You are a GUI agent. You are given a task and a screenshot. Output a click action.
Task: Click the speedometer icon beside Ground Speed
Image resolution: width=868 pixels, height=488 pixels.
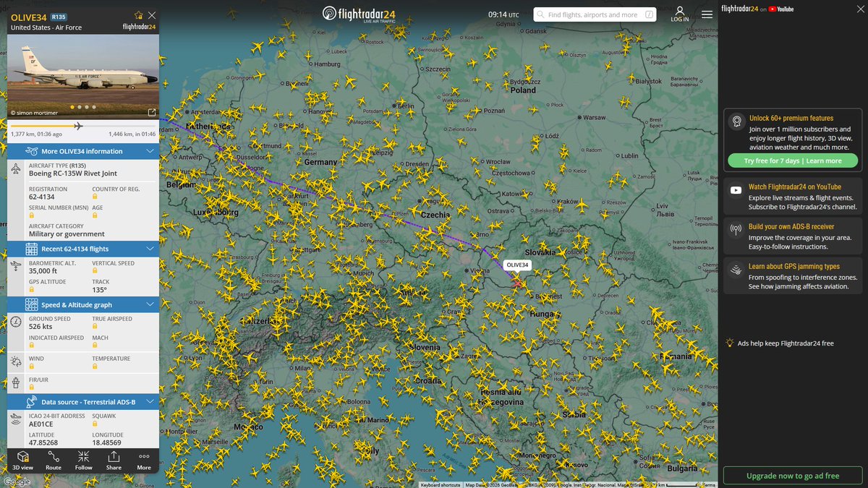coord(17,322)
